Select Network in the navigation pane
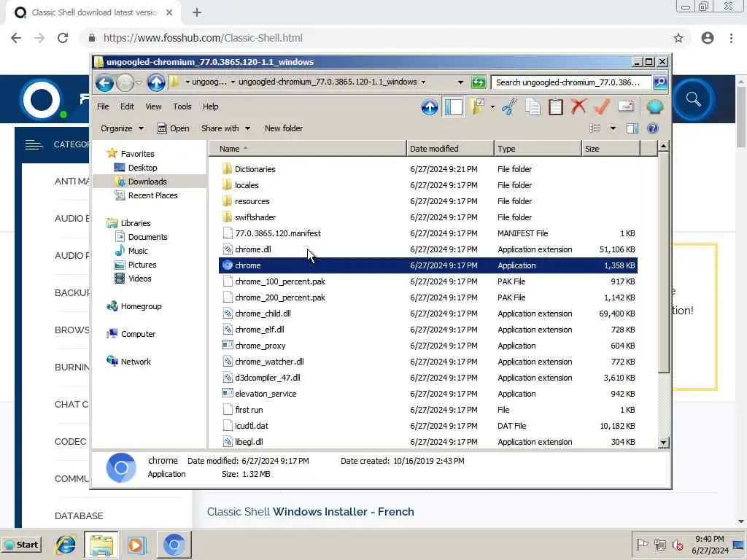 (x=135, y=362)
